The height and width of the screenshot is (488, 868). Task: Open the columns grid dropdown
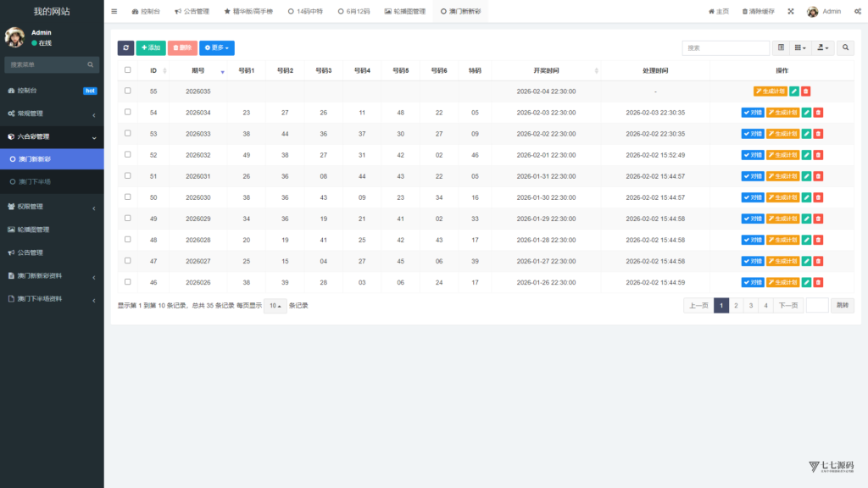pos(801,48)
